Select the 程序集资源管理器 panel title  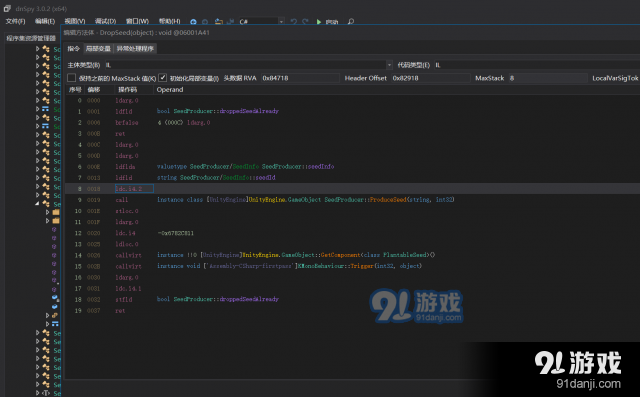[x=31, y=38]
